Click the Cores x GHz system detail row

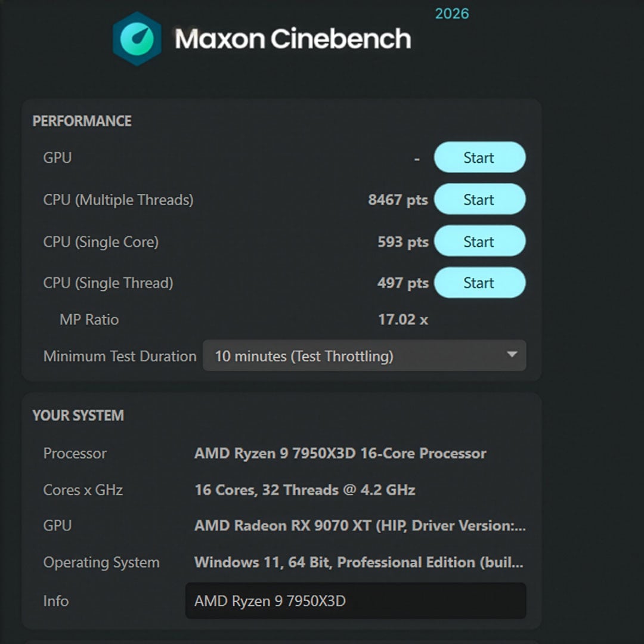point(304,490)
